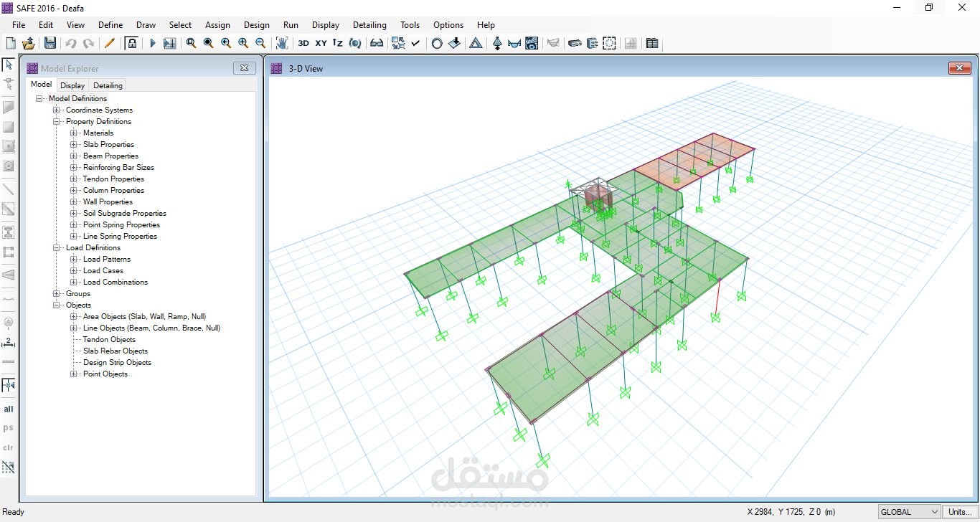Viewport: 980px width, 522px height.
Task: Switch to 3D view button
Action: point(303,43)
